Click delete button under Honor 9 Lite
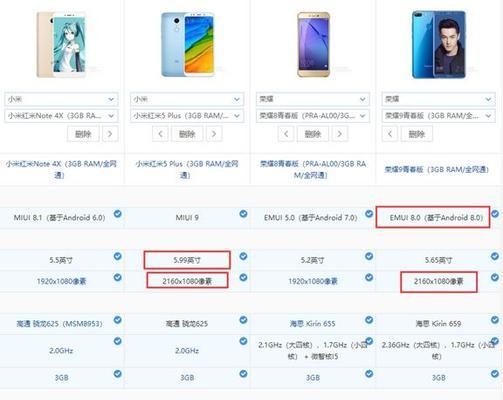503x400 pixels. click(x=417, y=134)
